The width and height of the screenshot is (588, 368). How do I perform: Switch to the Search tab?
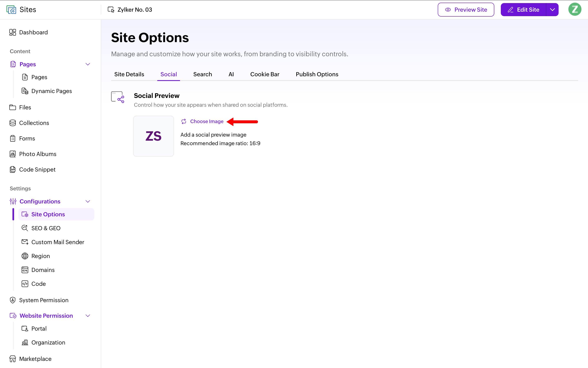coord(203,74)
